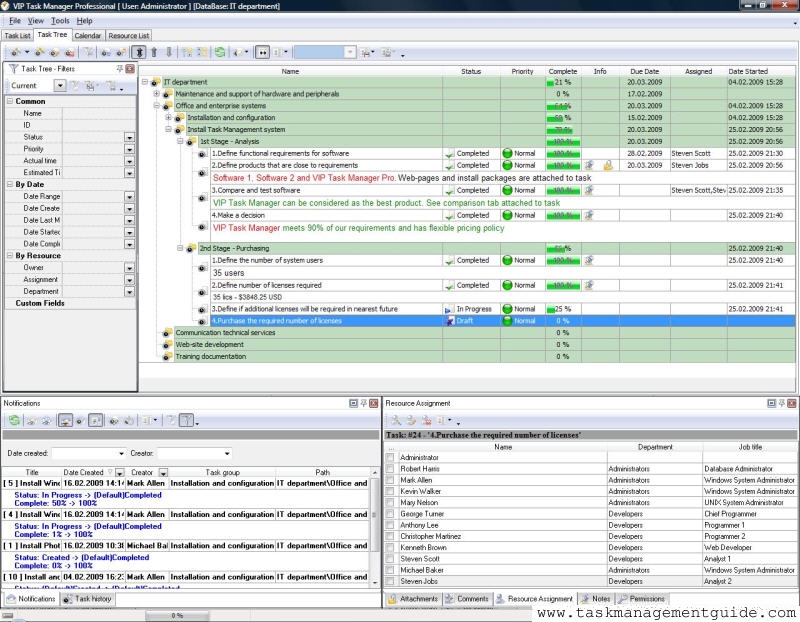Click the green refresh icon in main toolbar
800x622 pixels.
point(219,52)
